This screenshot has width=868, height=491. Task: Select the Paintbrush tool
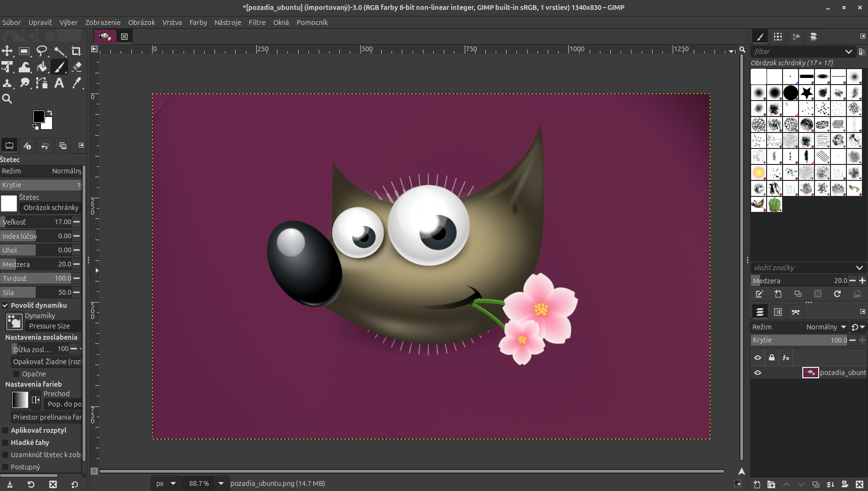[59, 67]
